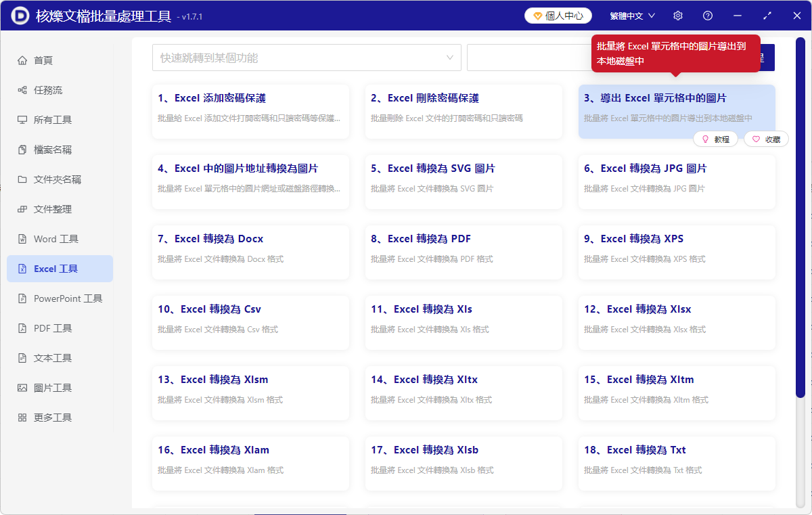The width and height of the screenshot is (812, 515).
Task: Click the 教程 tutorial button
Action: (x=715, y=138)
